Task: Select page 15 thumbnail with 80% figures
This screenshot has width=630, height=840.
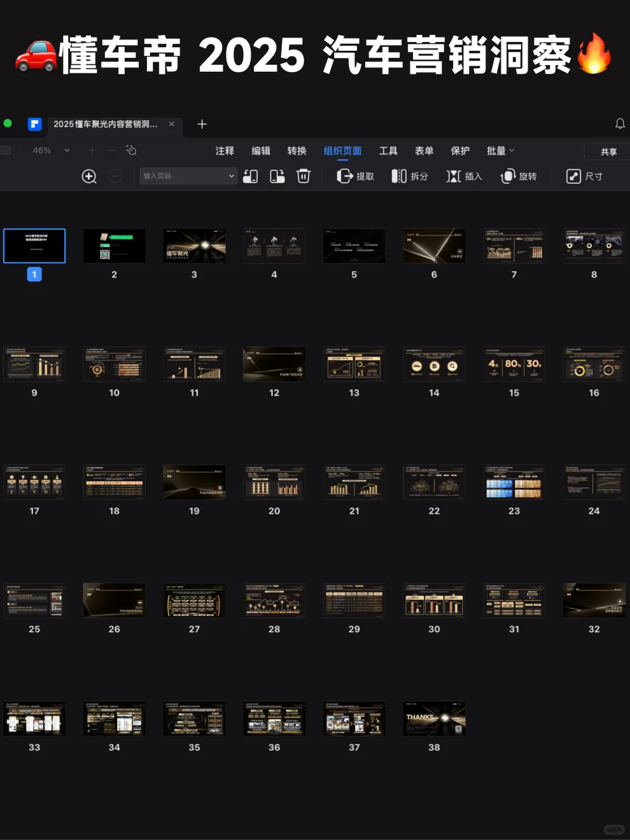Action: (x=514, y=364)
